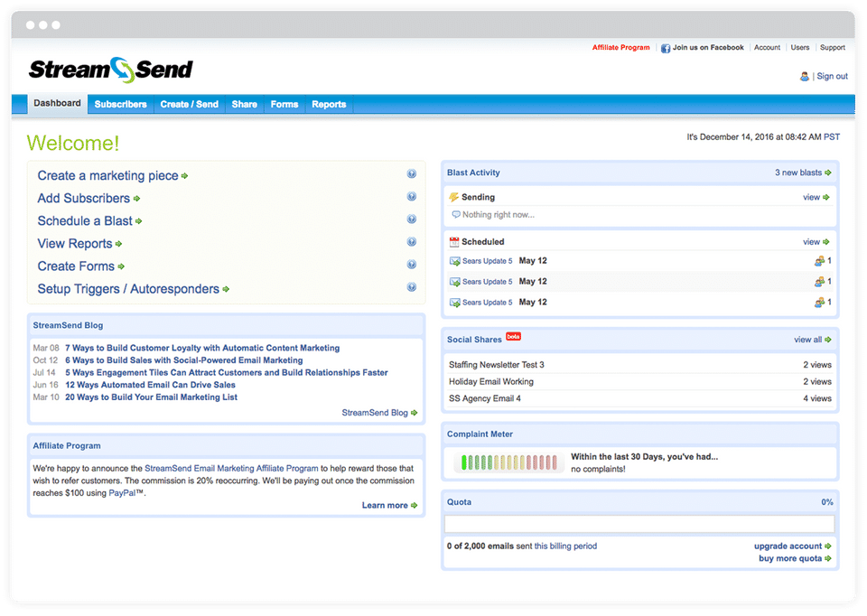Screen dimensions: 867x616
Task: Open help icon for View Reports
Action: 412,242
